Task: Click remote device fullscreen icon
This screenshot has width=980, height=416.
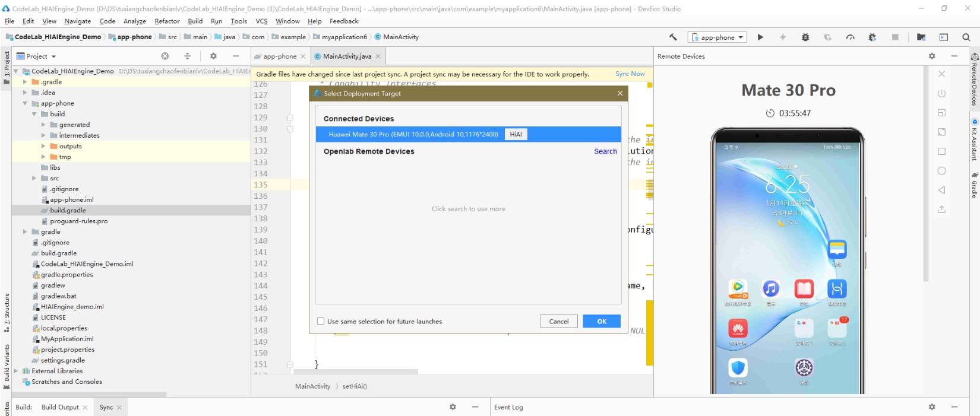Action: (941, 132)
